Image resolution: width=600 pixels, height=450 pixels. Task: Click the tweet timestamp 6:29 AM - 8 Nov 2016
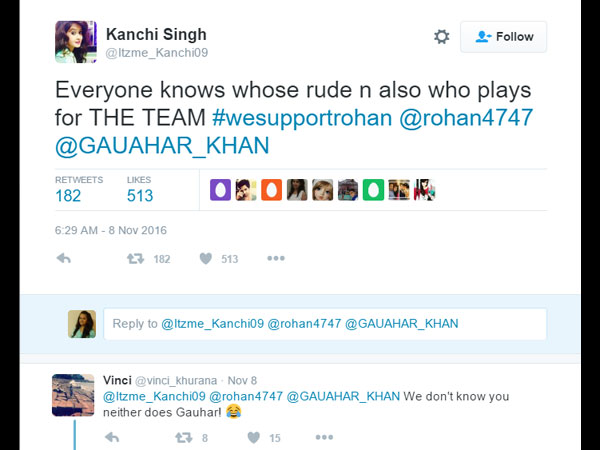(x=110, y=230)
